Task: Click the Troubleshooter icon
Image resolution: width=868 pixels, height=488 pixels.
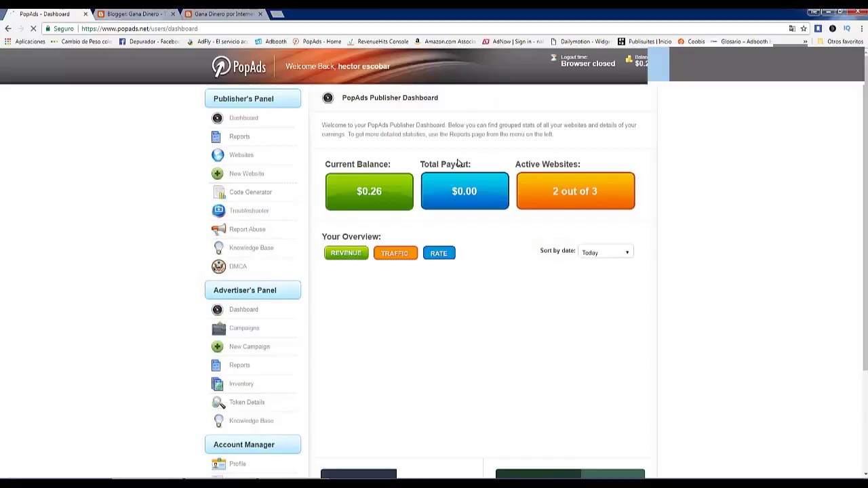Action: (x=218, y=211)
